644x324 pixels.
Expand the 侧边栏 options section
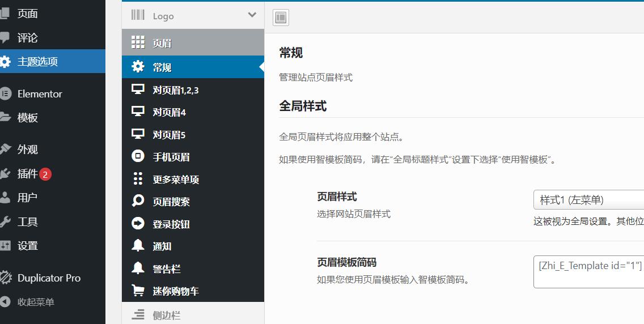pos(193,313)
